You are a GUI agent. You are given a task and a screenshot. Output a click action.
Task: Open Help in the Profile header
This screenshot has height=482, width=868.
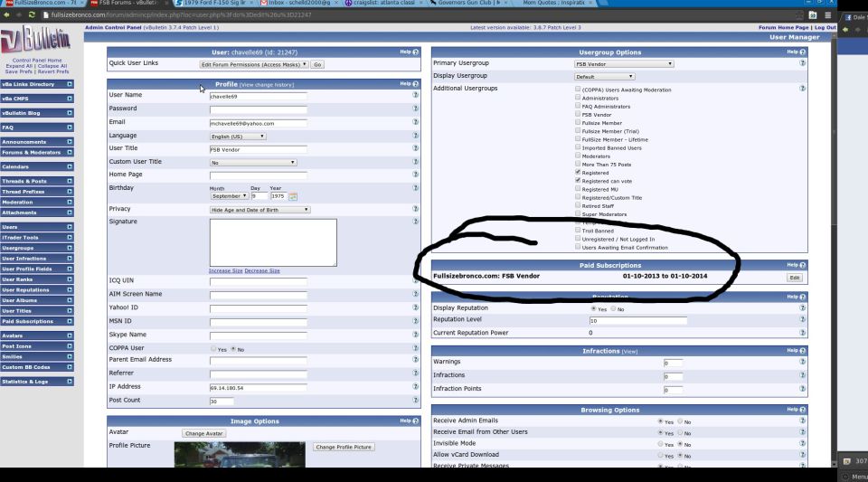409,83
